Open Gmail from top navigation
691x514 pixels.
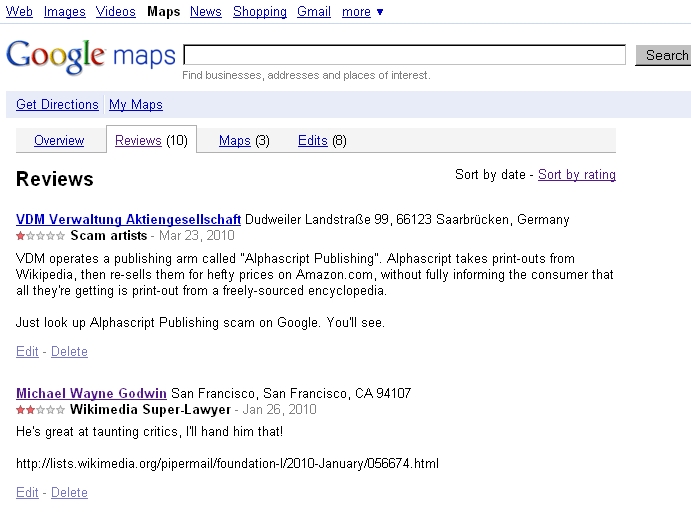(314, 12)
